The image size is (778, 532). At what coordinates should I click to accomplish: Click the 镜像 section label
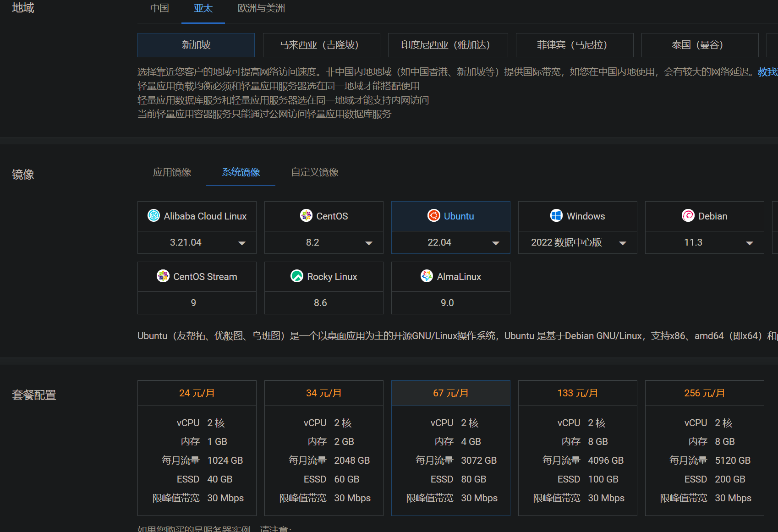click(x=23, y=175)
